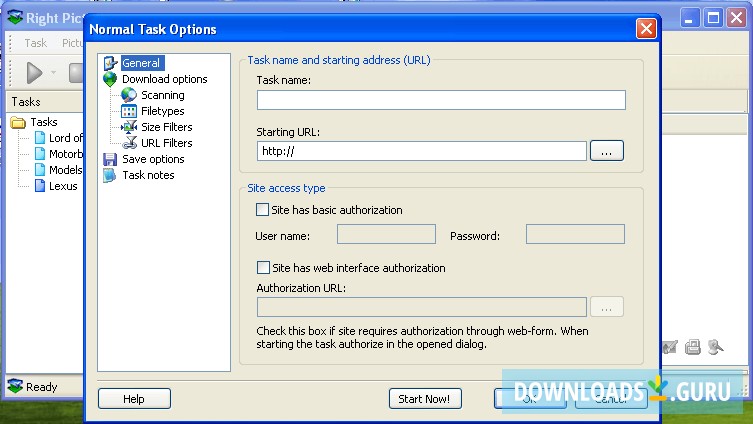Open the Task notes page
This screenshot has width=753, height=424.
pyautogui.click(x=148, y=175)
